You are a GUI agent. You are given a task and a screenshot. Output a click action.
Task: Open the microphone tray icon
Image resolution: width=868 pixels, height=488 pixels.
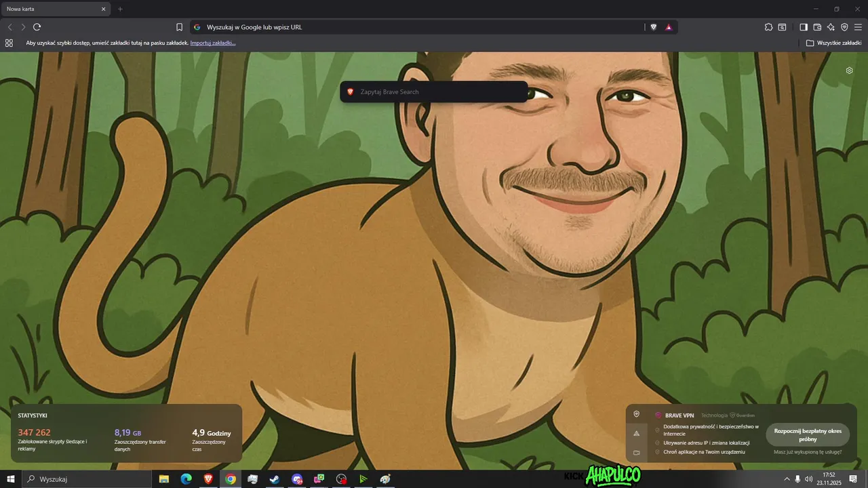[797, 479]
